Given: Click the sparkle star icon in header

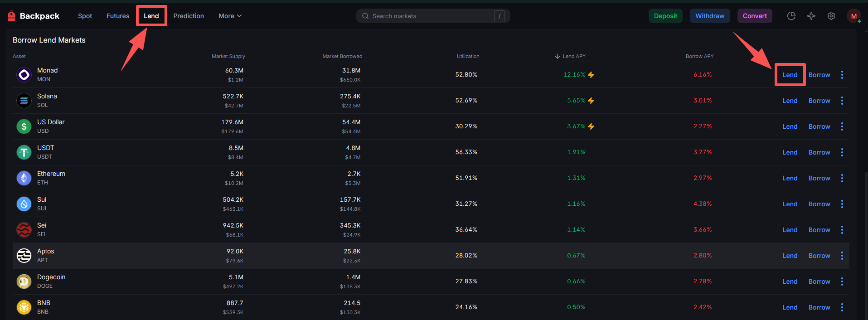Looking at the screenshot, I should pos(811,16).
